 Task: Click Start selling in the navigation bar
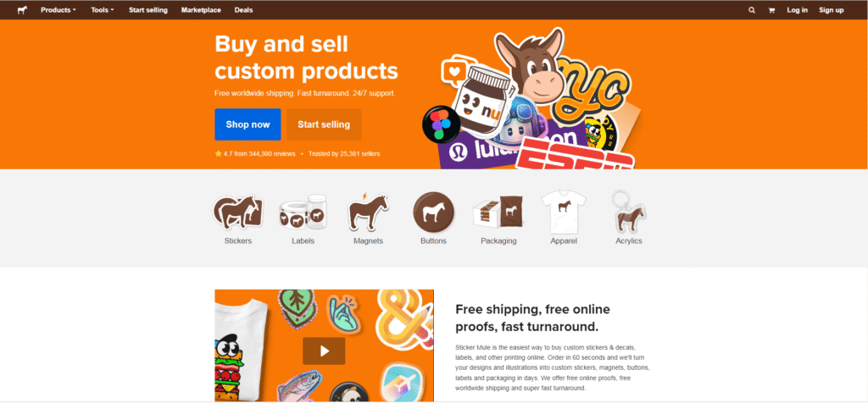tap(147, 10)
